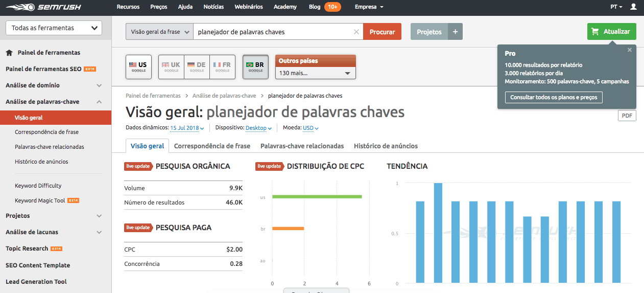Switch to the Visão geral tab
Screen dimensions: 644x293
[148, 146]
